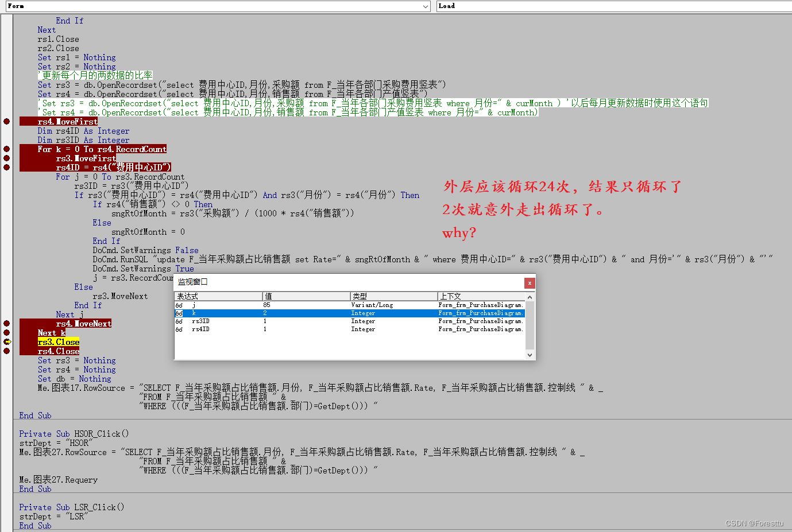The height and width of the screenshot is (532, 792).
Task: Toggle the breakpoint next to rs4.Close
Action: [6, 351]
